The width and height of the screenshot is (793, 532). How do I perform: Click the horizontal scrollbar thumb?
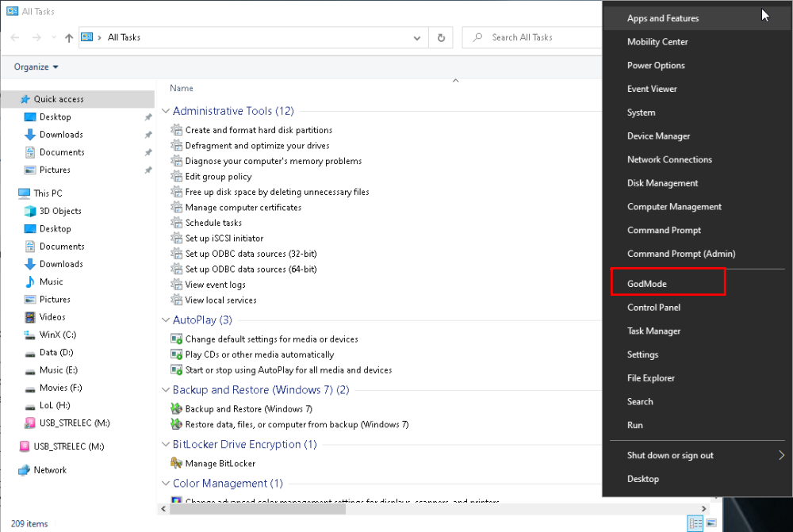click(258, 509)
